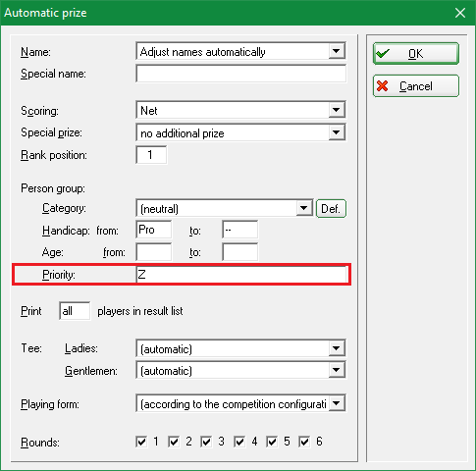
Task: Select the Rank position field
Action: [151, 155]
